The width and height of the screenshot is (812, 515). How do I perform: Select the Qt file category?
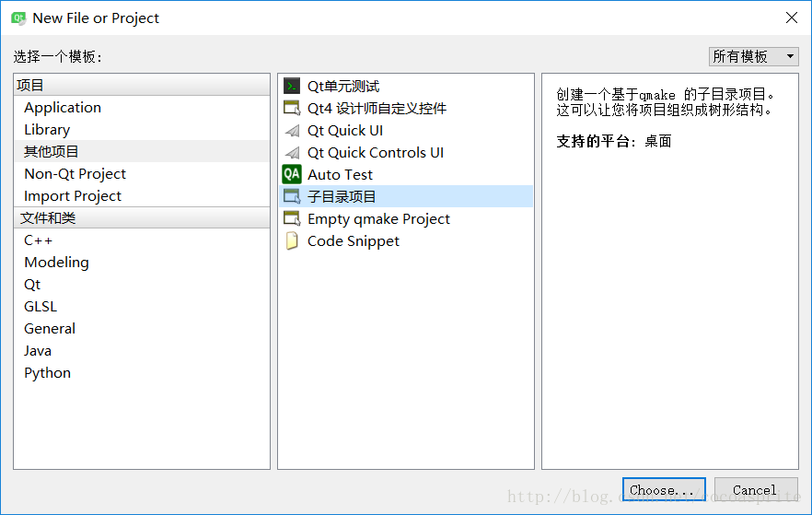tap(142, 285)
